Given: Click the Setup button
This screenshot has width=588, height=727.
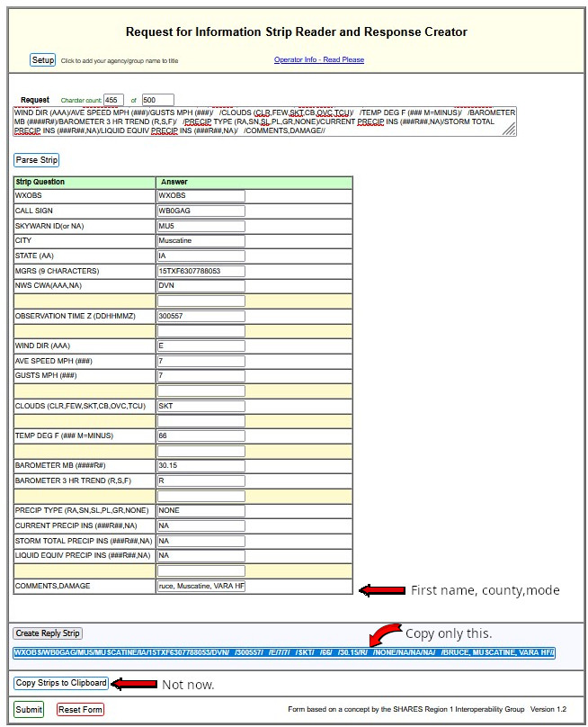Looking at the screenshot, I should pyautogui.click(x=43, y=60).
